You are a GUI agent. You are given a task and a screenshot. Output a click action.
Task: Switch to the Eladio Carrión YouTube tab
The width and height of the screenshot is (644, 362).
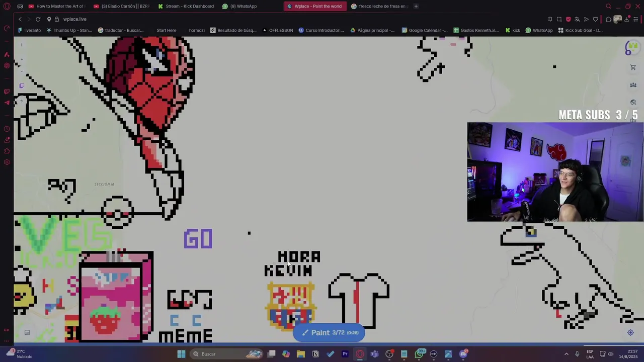coord(121,6)
